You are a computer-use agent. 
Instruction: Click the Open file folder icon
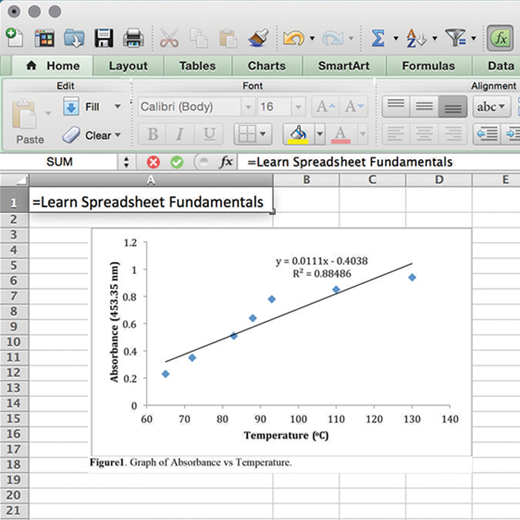click(x=74, y=38)
